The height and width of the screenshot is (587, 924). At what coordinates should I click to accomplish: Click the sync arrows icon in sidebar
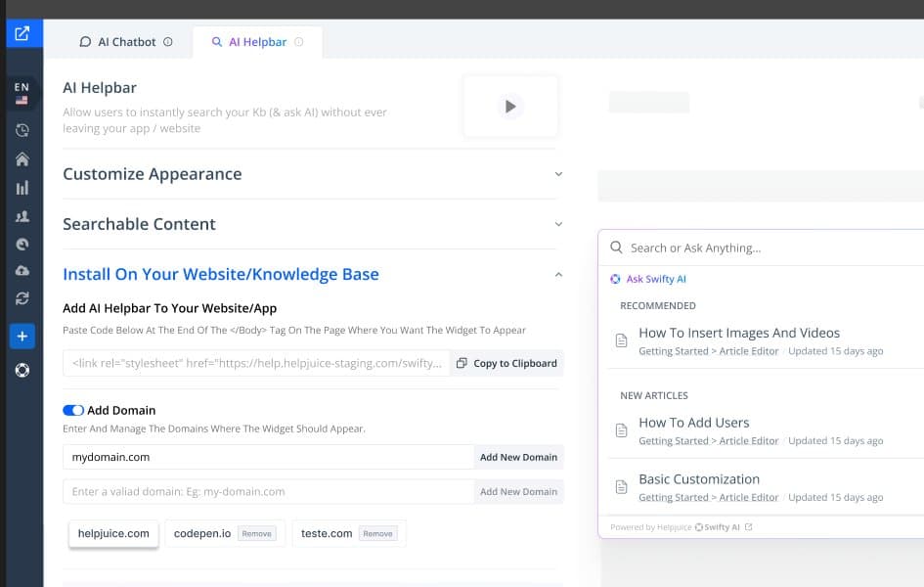click(22, 298)
